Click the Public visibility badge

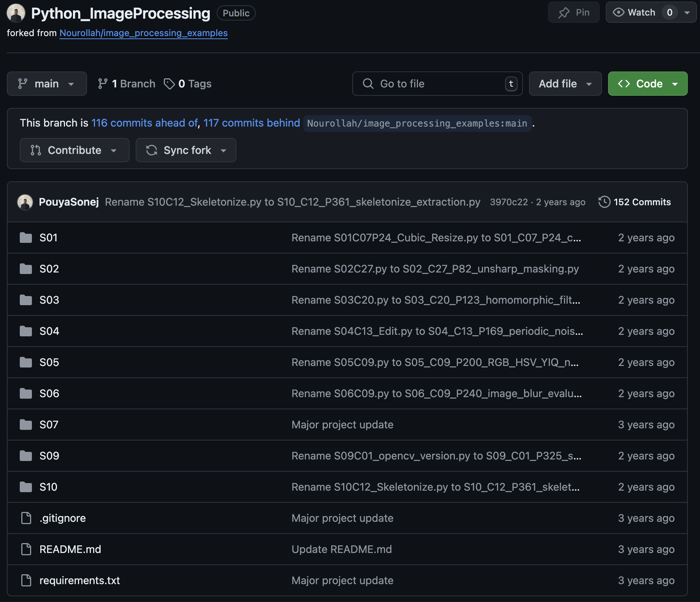pyautogui.click(x=236, y=13)
